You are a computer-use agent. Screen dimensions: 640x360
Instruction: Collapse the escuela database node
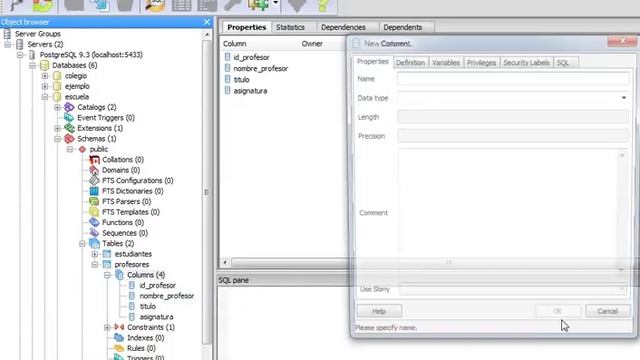pyautogui.click(x=45, y=97)
